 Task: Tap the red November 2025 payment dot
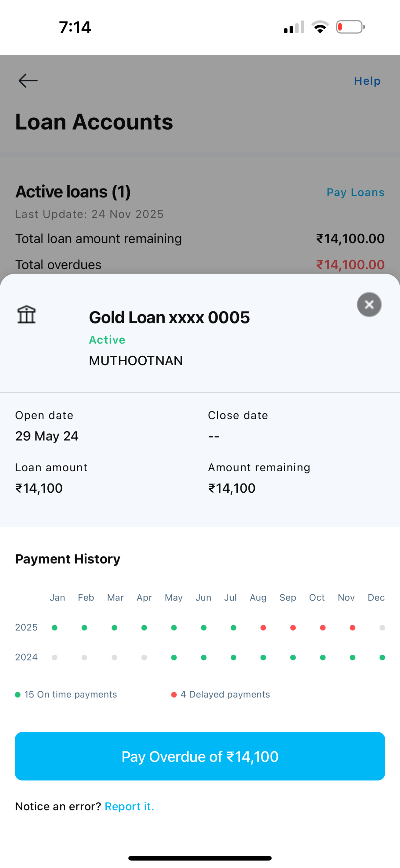pos(352,628)
